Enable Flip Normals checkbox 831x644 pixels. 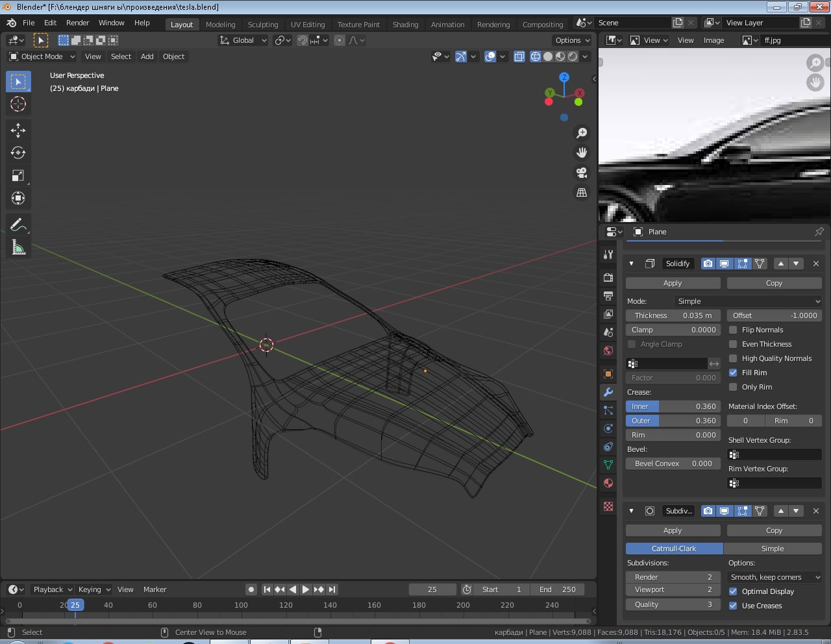pyautogui.click(x=733, y=330)
